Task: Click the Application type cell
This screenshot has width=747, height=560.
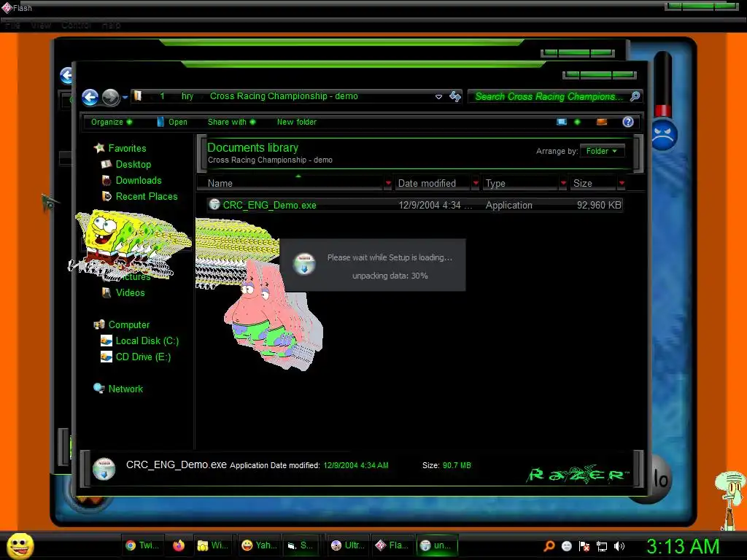Action: [x=508, y=205]
